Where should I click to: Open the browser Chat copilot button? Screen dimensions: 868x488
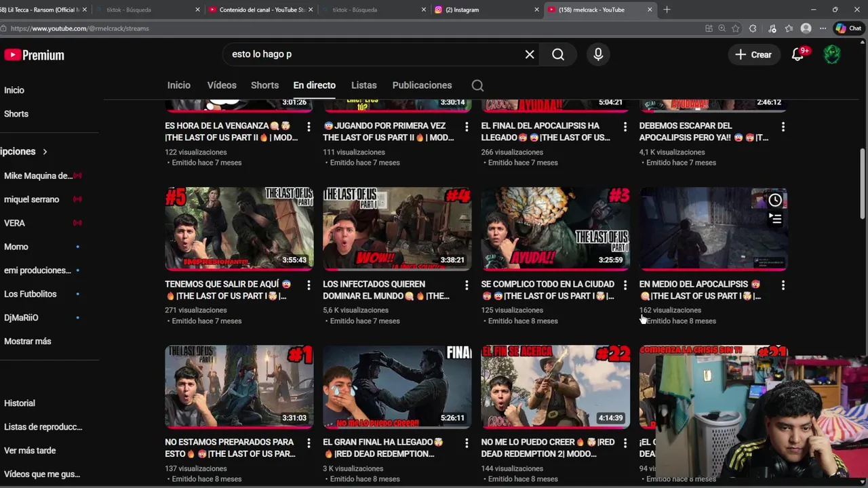[x=848, y=28]
